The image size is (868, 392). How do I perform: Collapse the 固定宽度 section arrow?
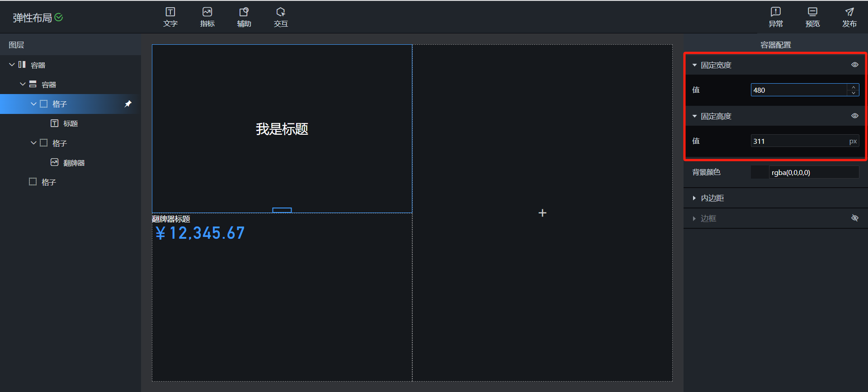[694, 65]
